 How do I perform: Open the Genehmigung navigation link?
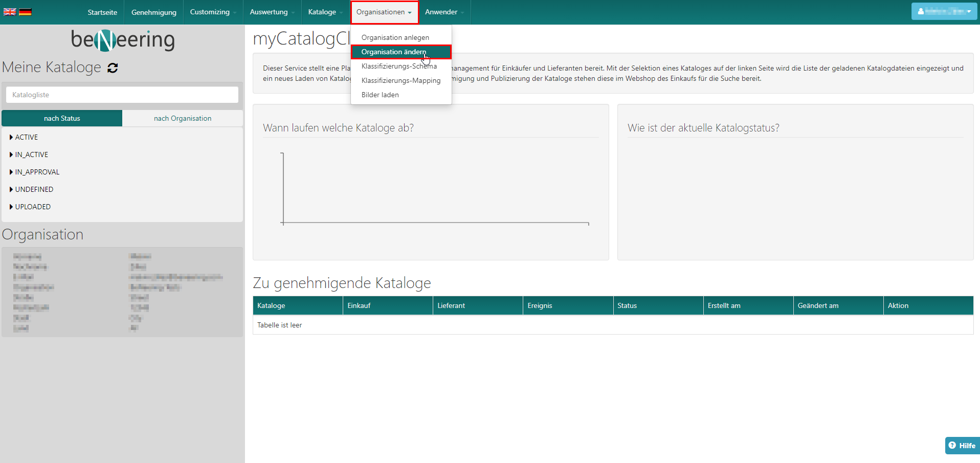(153, 12)
